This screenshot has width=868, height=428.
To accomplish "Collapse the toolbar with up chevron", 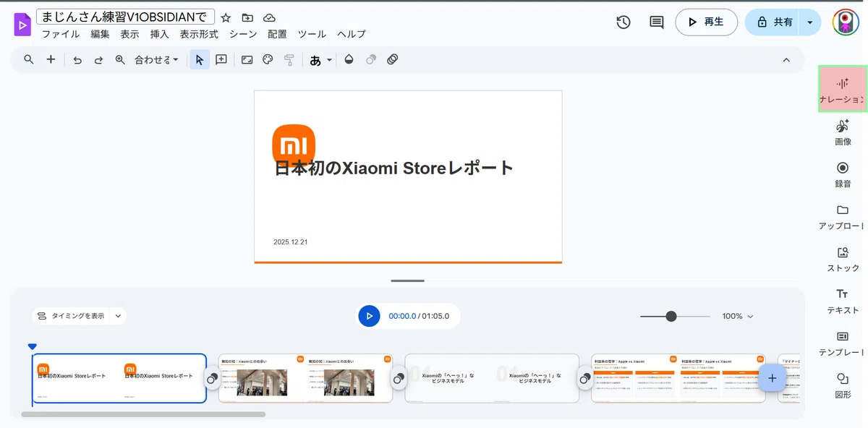I will click(x=786, y=60).
